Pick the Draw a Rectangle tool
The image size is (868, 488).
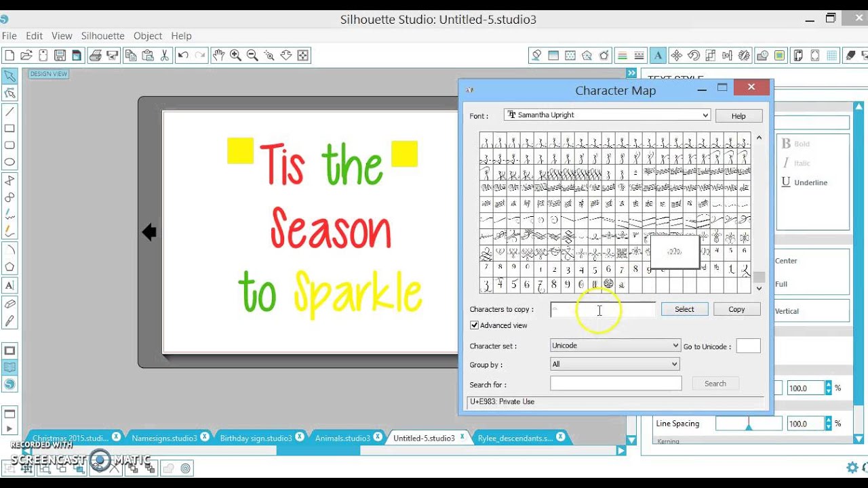(x=9, y=129)
